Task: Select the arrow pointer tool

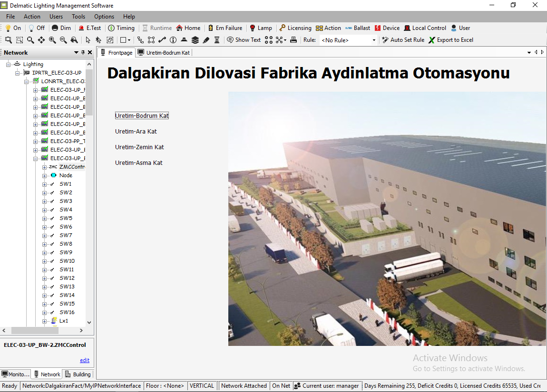Action: coord(88,40)
